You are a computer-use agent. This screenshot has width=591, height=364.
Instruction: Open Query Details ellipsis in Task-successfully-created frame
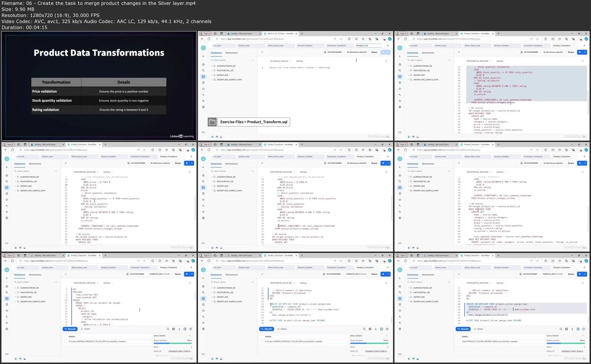coord(583,336)
